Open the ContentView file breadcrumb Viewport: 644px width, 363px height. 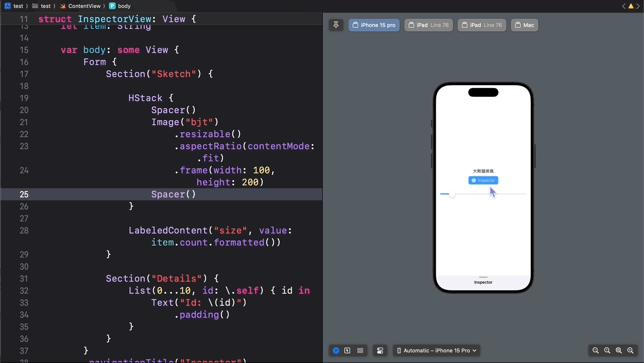click(x=80, y=6)
